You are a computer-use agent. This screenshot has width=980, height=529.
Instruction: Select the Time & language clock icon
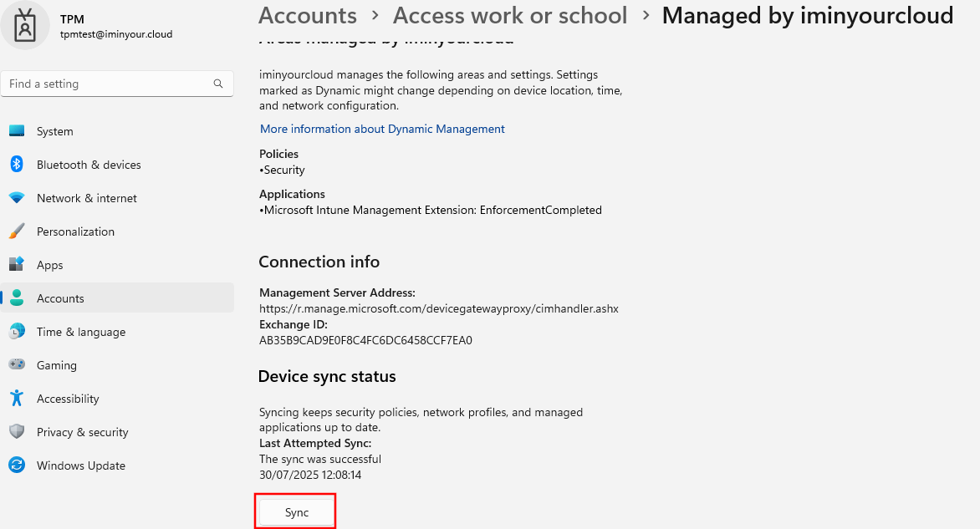(17, 332)
